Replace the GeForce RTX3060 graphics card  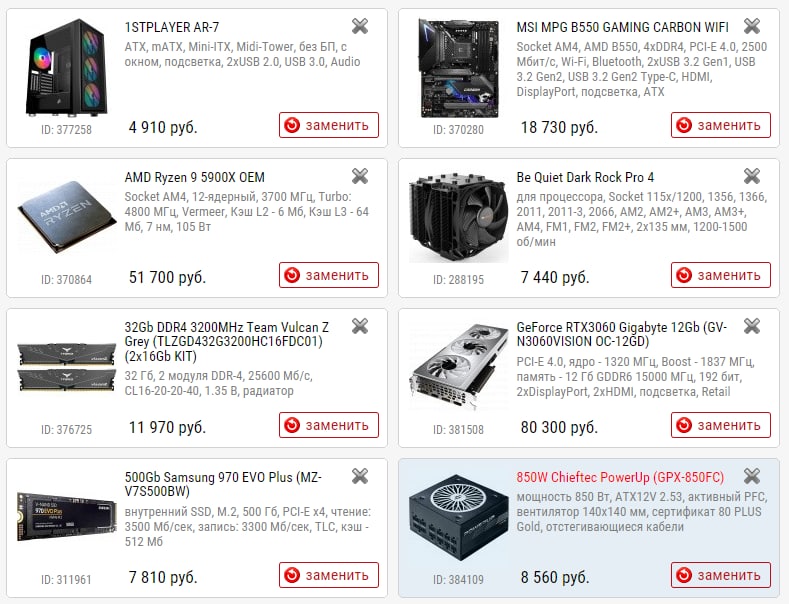[x=721, y=425]
